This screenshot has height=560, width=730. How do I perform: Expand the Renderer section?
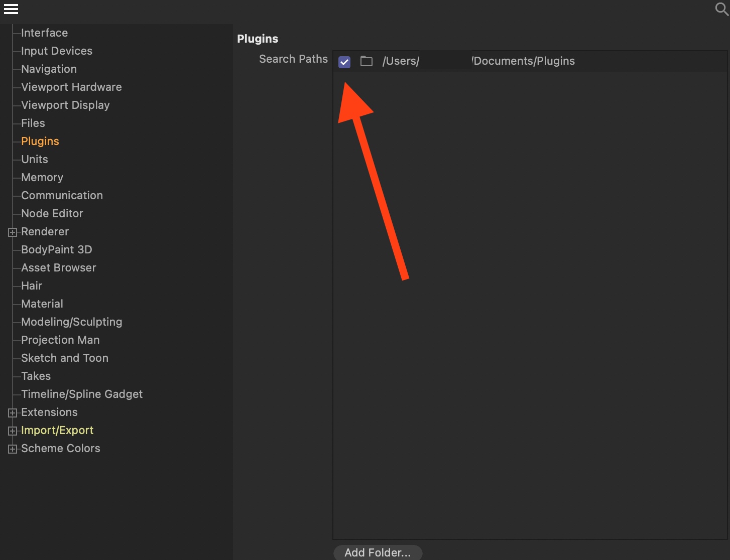coord(12,232)
